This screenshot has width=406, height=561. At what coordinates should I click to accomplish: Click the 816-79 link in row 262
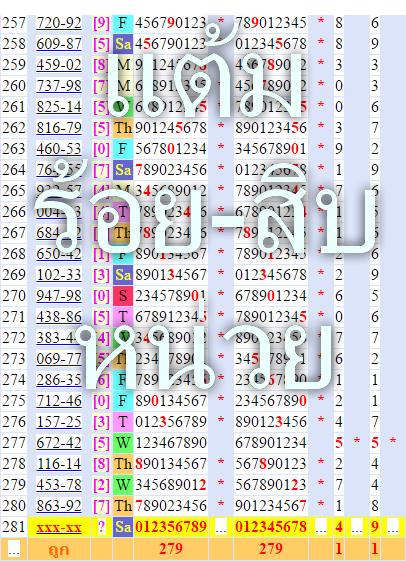59,128
